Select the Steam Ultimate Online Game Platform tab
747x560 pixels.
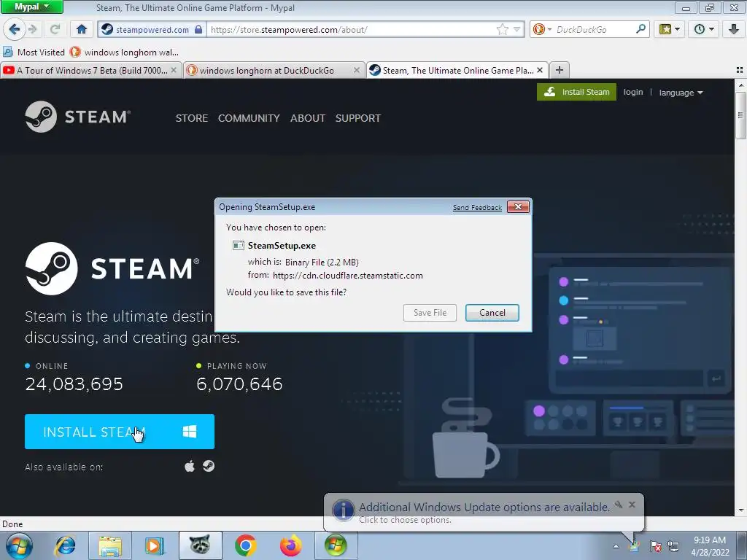point(452,71)
